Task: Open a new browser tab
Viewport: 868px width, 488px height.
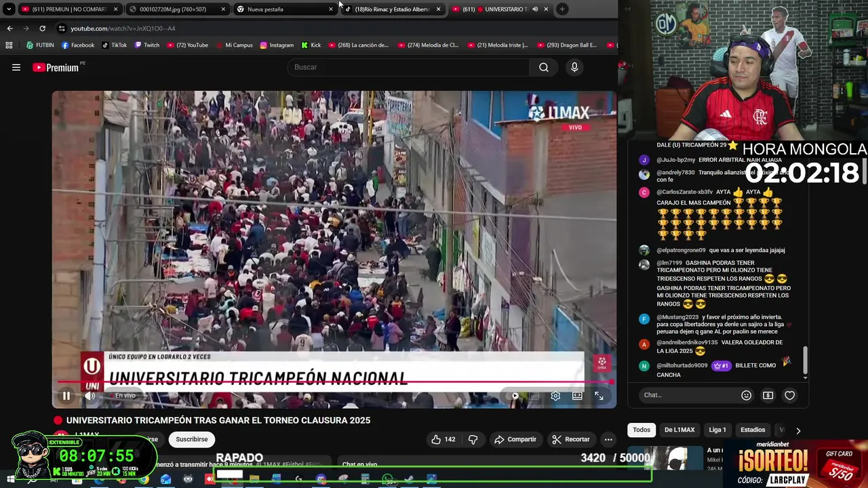Action: [562, 9]
